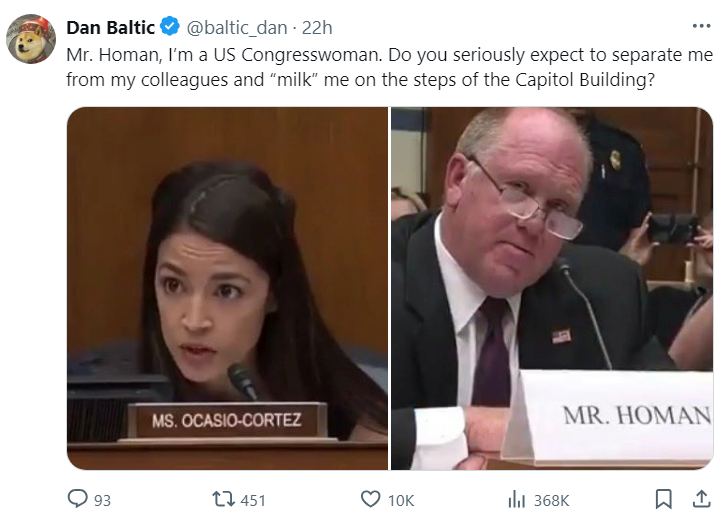Click the 93 replies count
Image resolution: width=725 pixels, height=525 pixels.
103,500
